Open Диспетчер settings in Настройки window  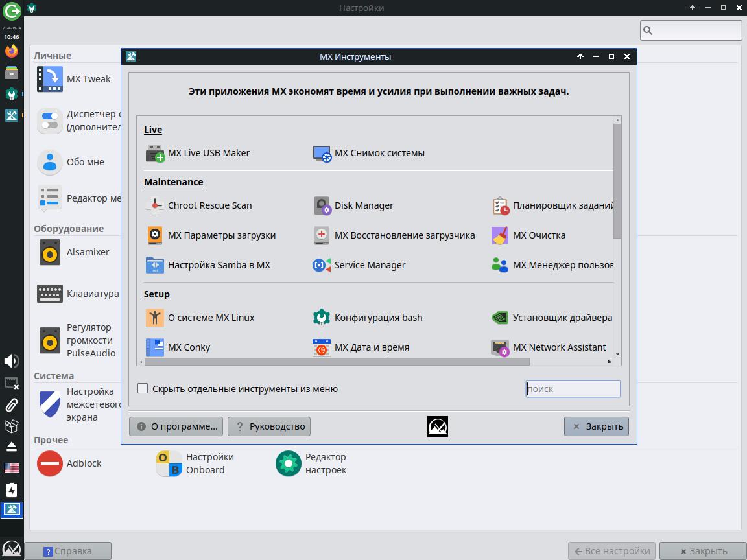79,121
